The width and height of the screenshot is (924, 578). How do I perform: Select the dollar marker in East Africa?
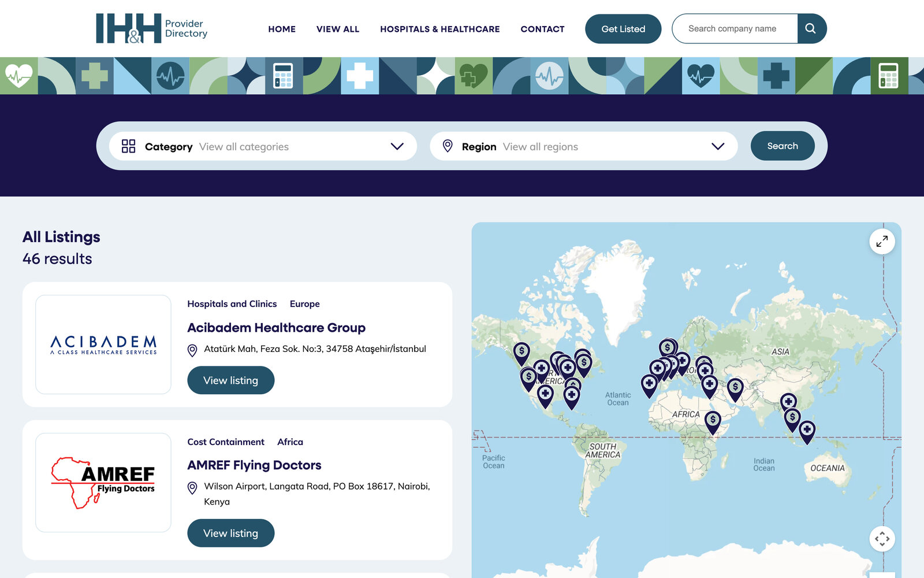pos(713,423)
